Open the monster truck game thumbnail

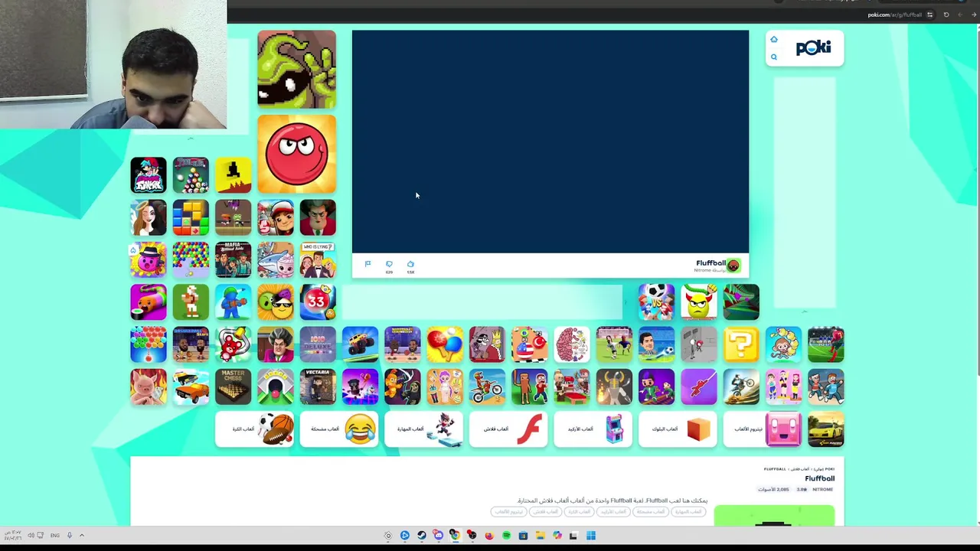(360, 344)
